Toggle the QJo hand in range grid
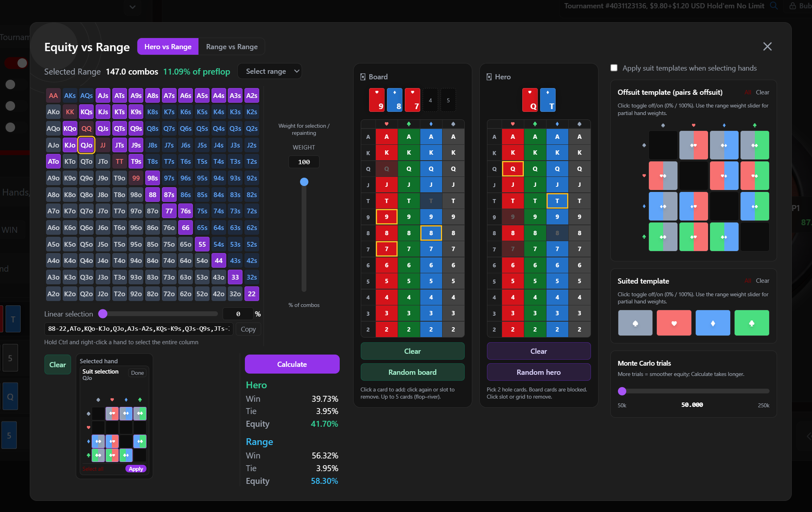This screenshot has width=812, height=512. point(86,145)
